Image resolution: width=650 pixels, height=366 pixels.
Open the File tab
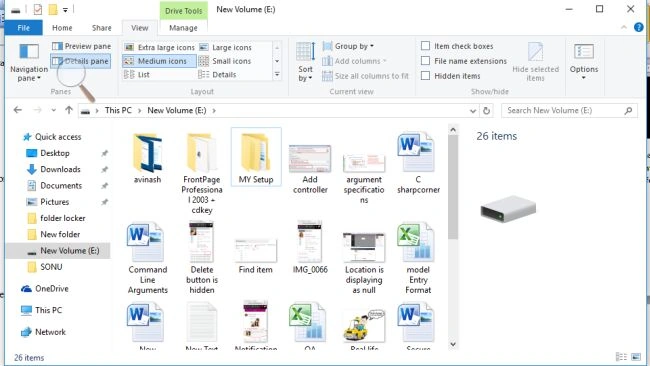(x=24, y=28)
